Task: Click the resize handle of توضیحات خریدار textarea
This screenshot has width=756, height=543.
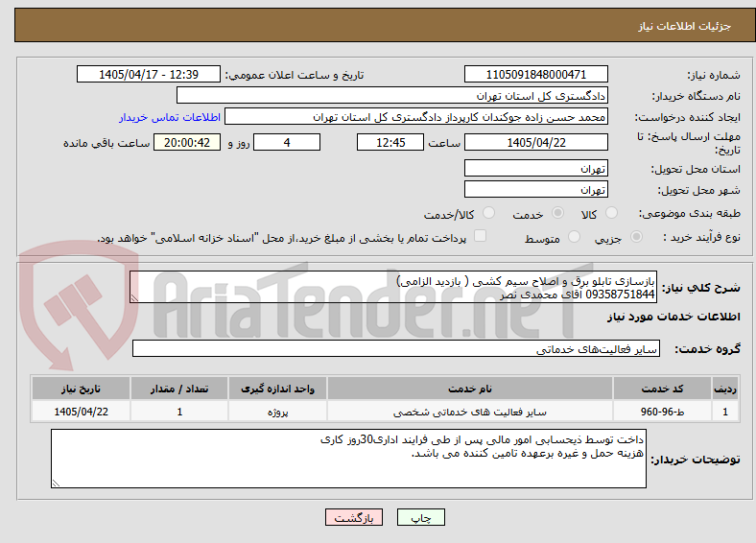Action: 56,483
